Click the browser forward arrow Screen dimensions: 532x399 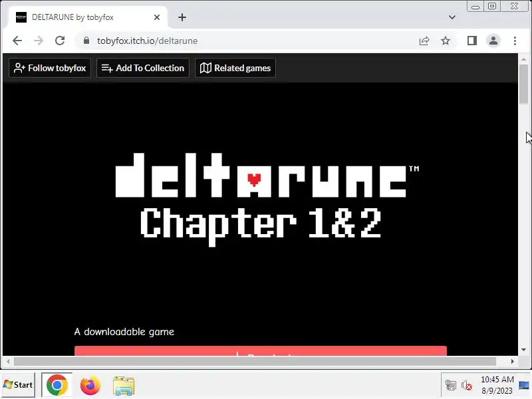click(x=39, y=41)
